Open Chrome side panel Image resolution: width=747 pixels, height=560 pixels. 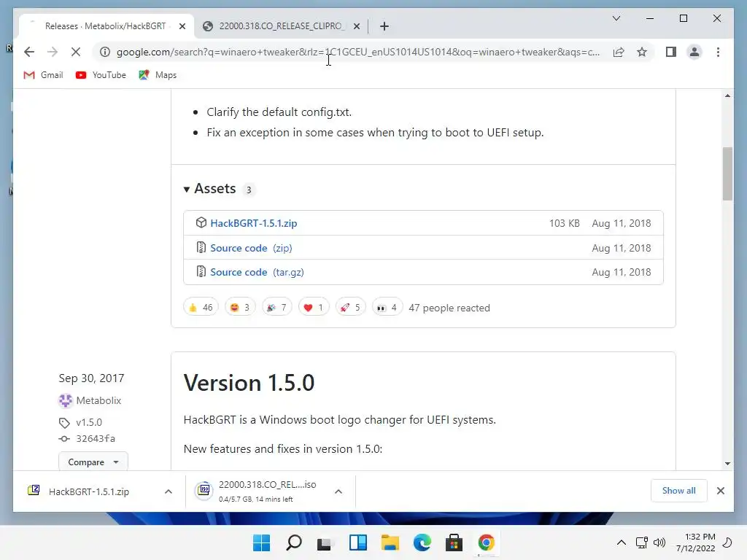(x=671, y=52)
